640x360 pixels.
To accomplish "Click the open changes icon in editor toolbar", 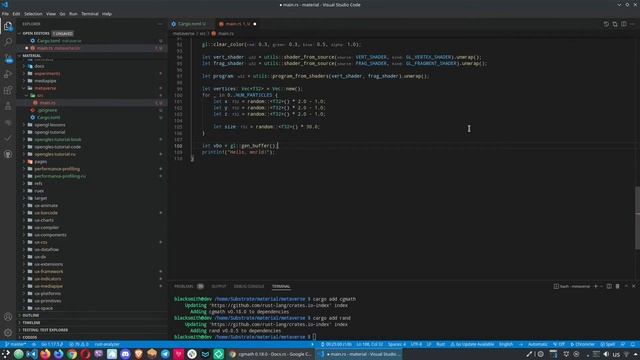I will click(x=615, y=24).
